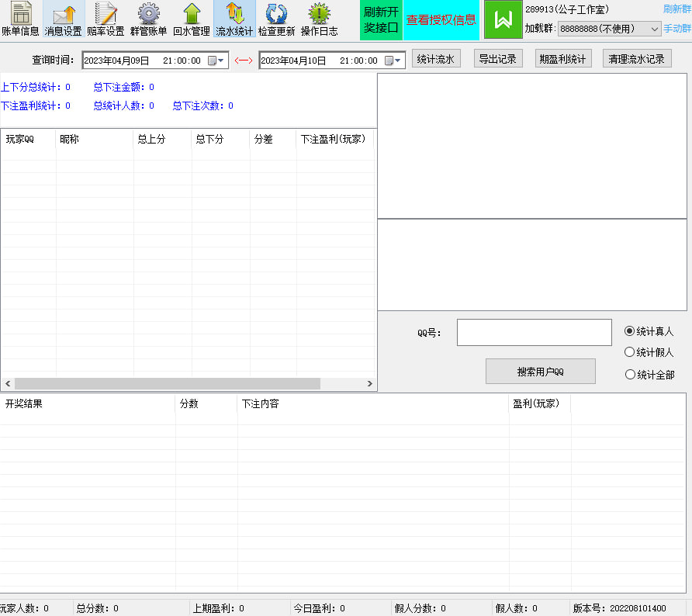Image resolution: width=692 pixels, height=616 pixels.
Task: Click the QQ号 input field
Action: coord(534,332)
